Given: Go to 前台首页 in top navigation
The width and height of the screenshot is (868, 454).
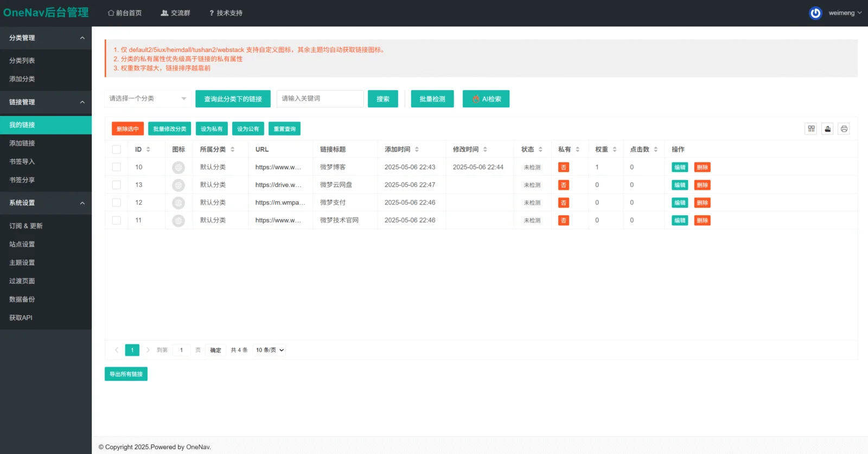Looking at the screenshot, I should (125, 13).
